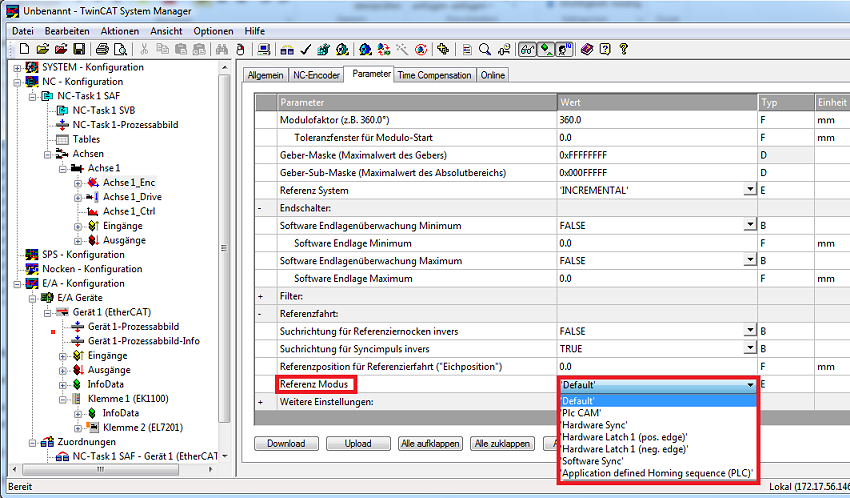Click the Toggle free run icon
850x498 pixels.
pyautogui.click(x=421, y=49)
